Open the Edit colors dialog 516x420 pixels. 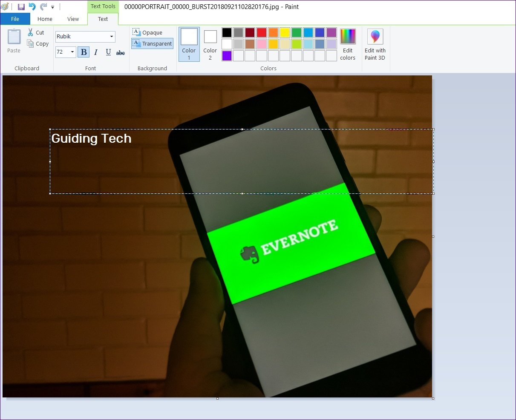point(348,44)
